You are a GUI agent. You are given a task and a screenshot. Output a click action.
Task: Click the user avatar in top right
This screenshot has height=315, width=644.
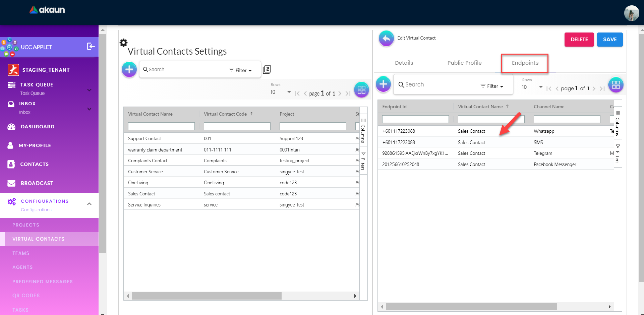631,13
